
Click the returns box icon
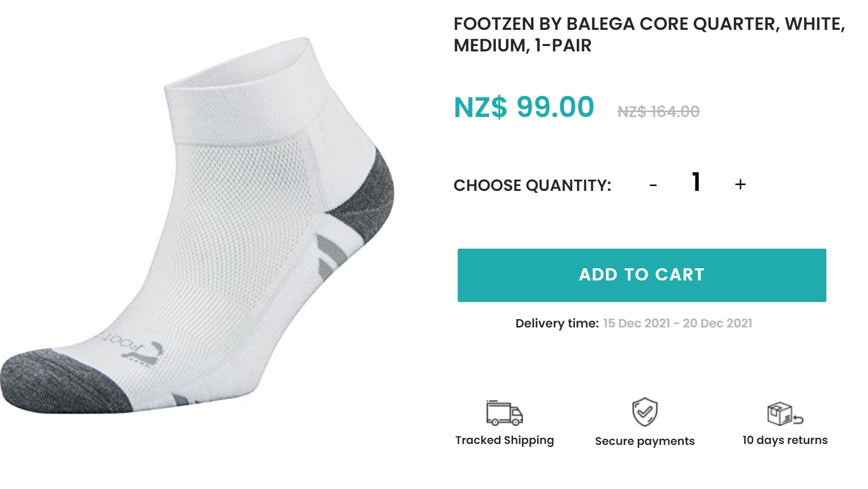[785, 414]
